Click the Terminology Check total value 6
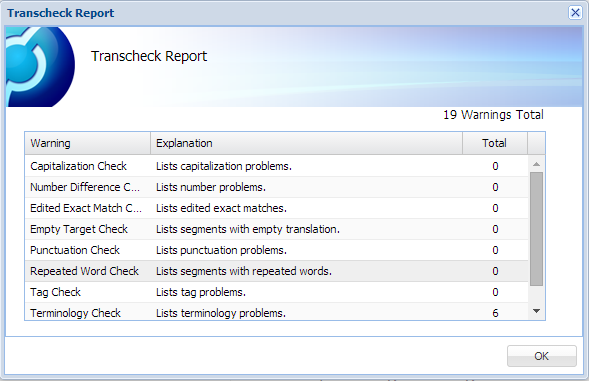Screen dimensions: 589x381 pos(495,313)
